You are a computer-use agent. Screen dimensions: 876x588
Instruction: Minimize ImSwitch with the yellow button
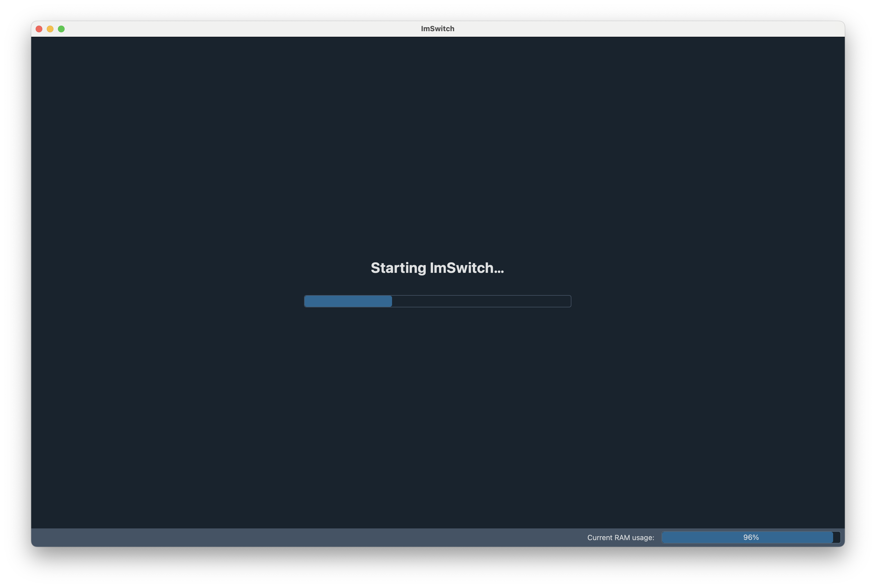pos(50,29)
